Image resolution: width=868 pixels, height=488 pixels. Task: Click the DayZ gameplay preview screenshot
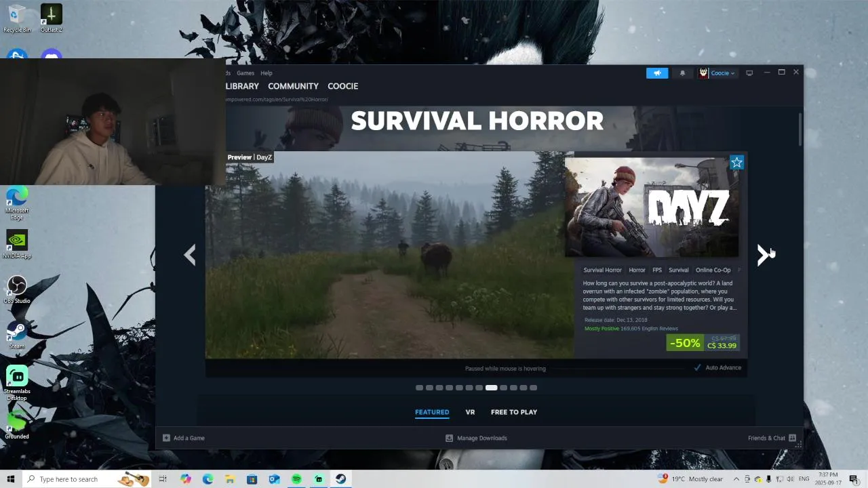click(x=390, y=255)
